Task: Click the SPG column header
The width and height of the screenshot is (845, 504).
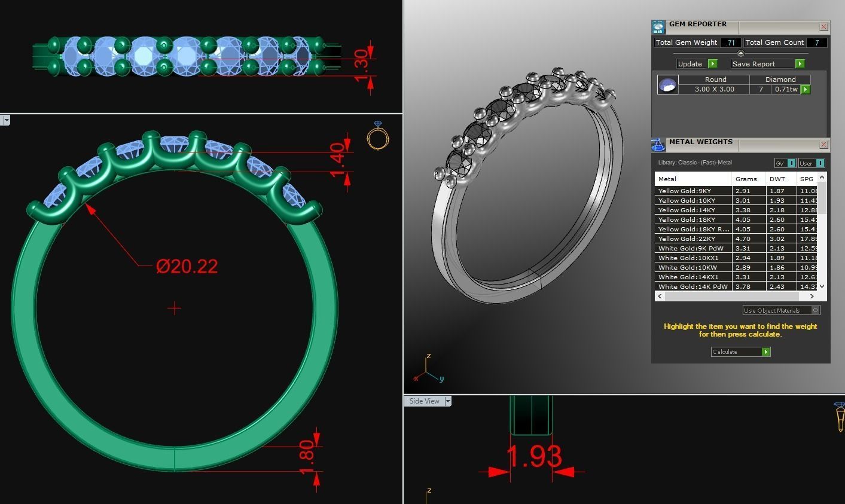Action: [807, 179]
